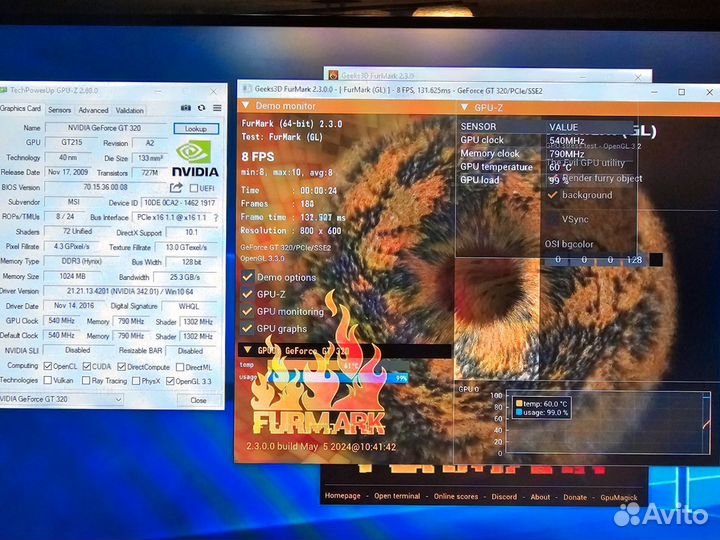Open the Online scores link

456,496
